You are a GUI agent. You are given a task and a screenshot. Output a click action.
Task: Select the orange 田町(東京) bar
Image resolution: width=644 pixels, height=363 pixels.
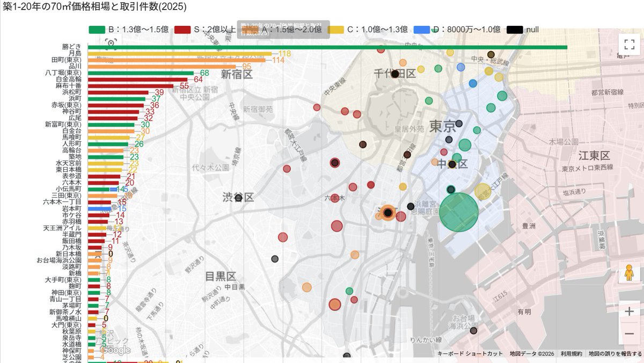click(x=177, y=60)
